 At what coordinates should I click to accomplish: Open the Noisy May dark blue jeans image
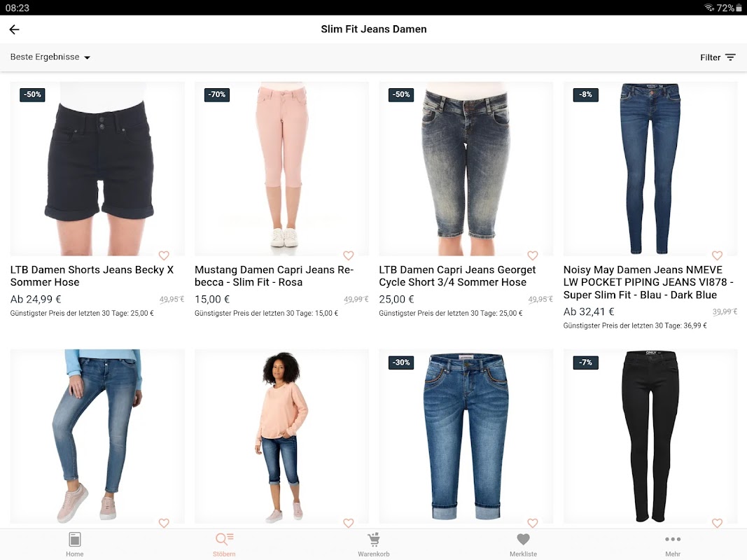pos(650,169)
